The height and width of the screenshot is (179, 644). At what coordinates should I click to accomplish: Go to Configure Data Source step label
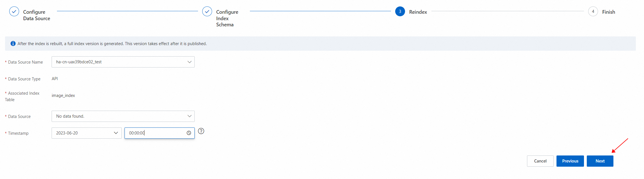tap(36, 15)
